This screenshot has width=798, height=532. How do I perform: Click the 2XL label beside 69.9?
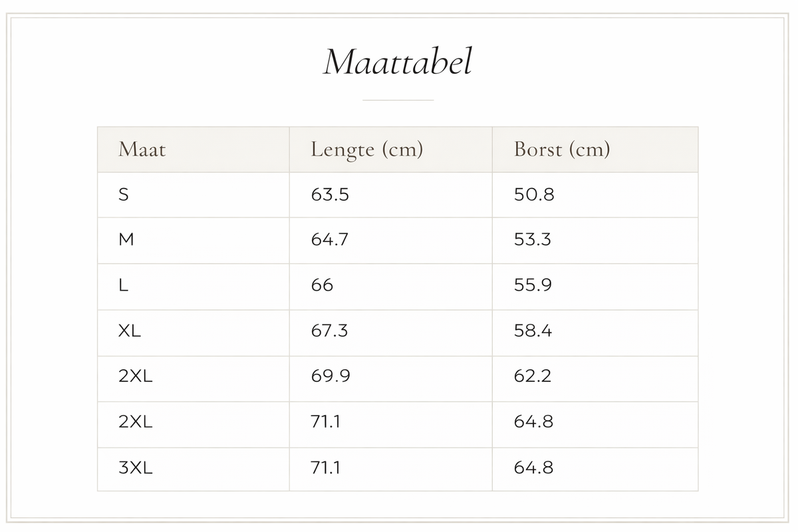pyautogui.click(x=136, y=376)
